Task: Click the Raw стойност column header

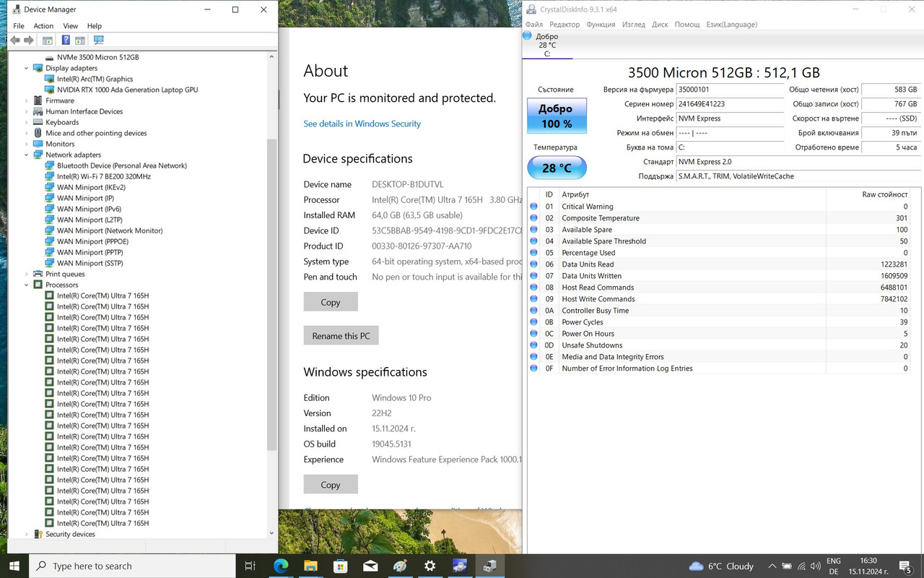Action: (x=868, y=194)
